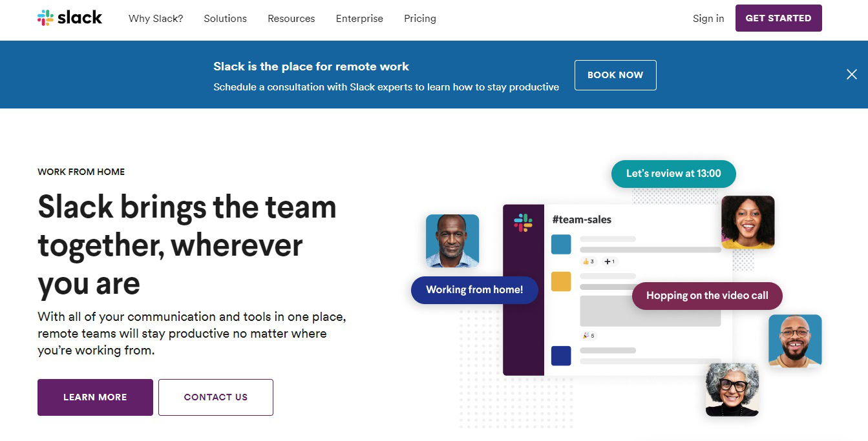Click the add reaction +1 badge
Screen dimensions: 868x441
[609, 262]
